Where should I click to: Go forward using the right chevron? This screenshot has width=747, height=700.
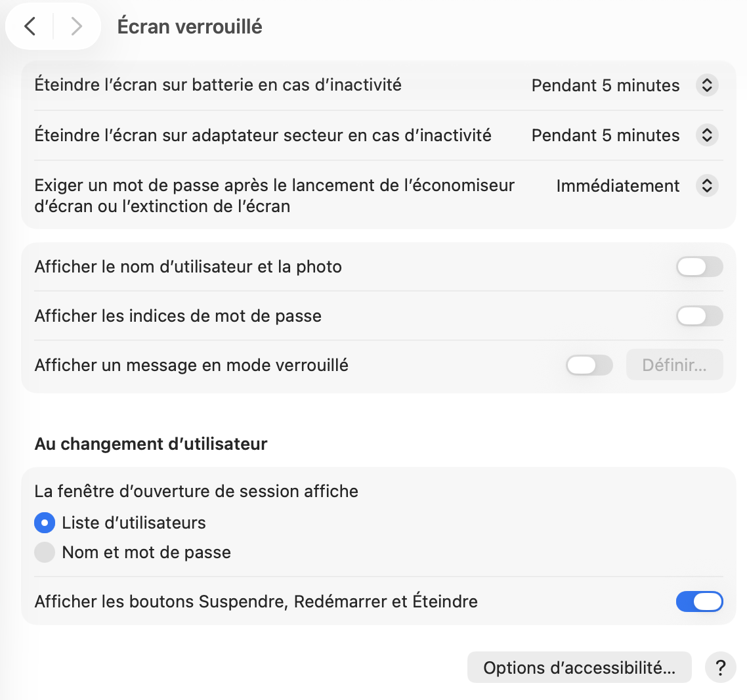77,26
